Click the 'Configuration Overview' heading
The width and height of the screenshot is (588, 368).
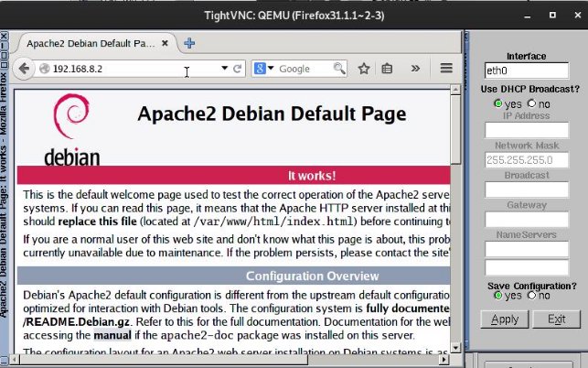coord(312,276)
